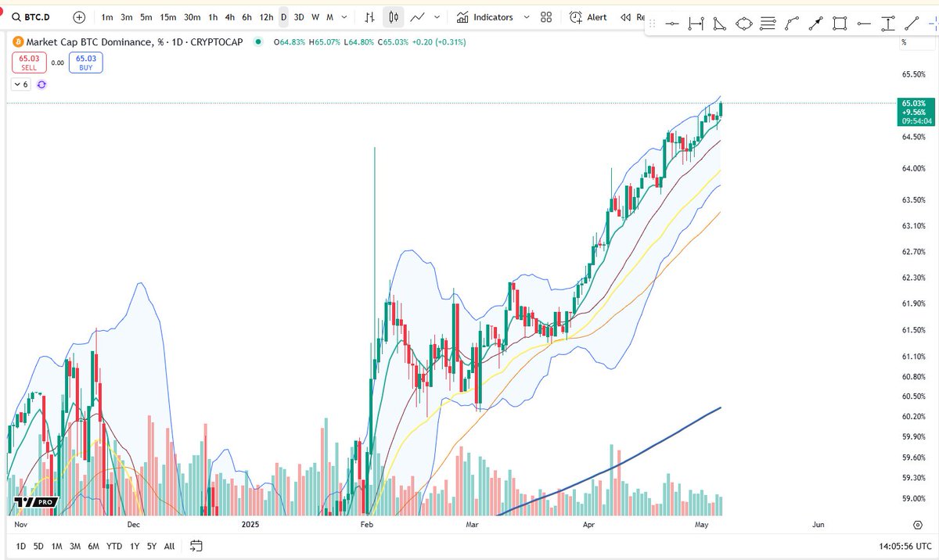Switch to the M monthly timeframe
Screen dimensions: 939x560
coord(330,16)
